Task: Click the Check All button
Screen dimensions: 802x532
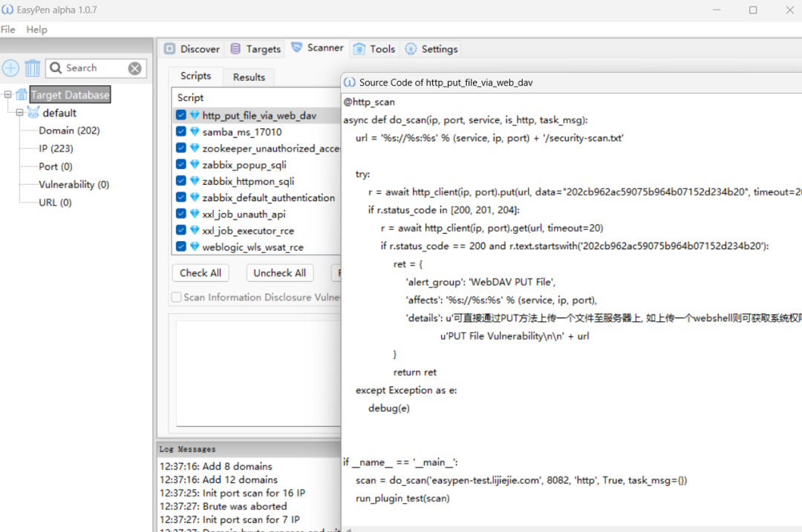Action: point(200,273)
